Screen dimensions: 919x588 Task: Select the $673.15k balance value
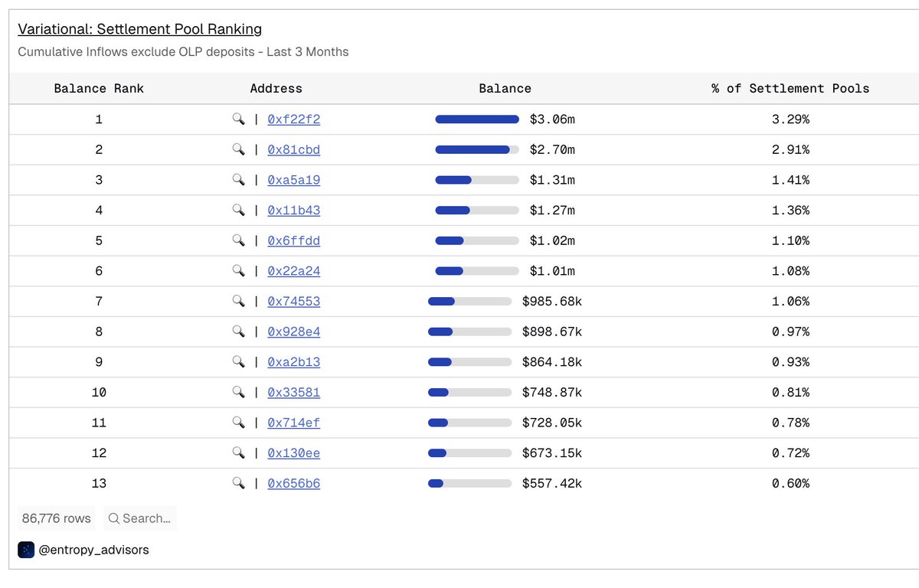tap(552, 453)
